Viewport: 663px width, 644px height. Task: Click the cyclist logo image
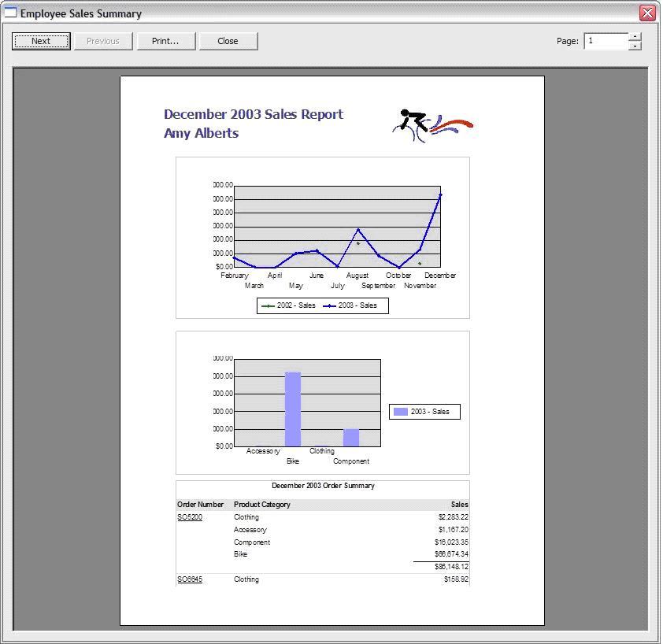tap(432, 125)
